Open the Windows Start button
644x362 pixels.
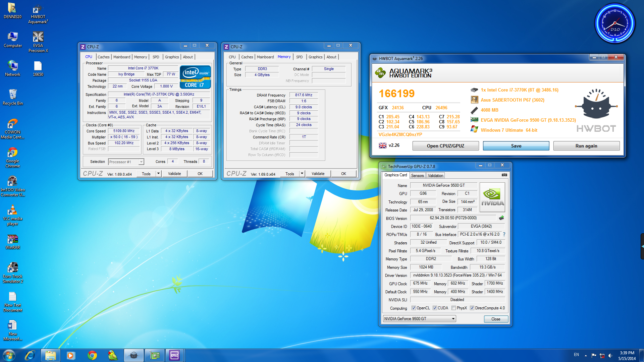pyautogui.click(x=9, y=355)
